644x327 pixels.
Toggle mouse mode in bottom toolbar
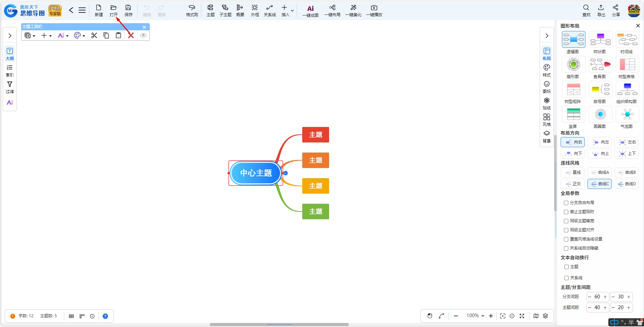(430, 316)
